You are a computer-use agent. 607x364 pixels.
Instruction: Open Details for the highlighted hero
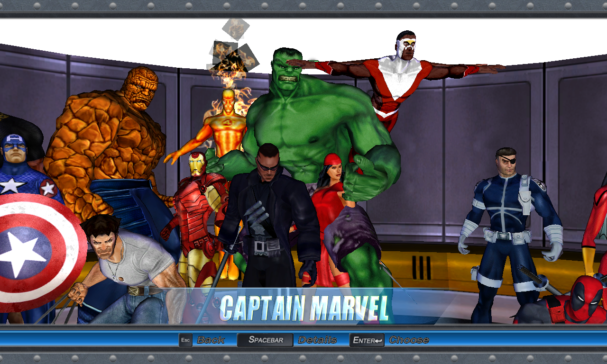pyautogui.click(x=317, y=340)
